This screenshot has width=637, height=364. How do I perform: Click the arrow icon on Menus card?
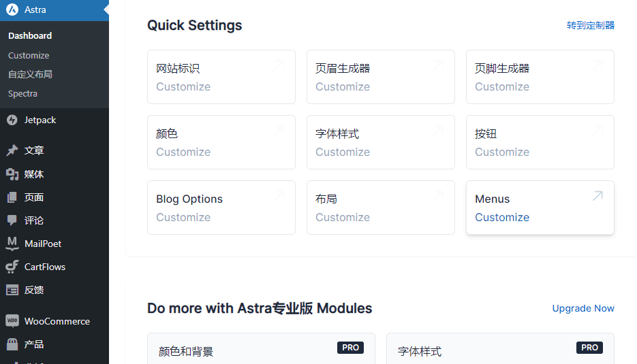point(597,196)
